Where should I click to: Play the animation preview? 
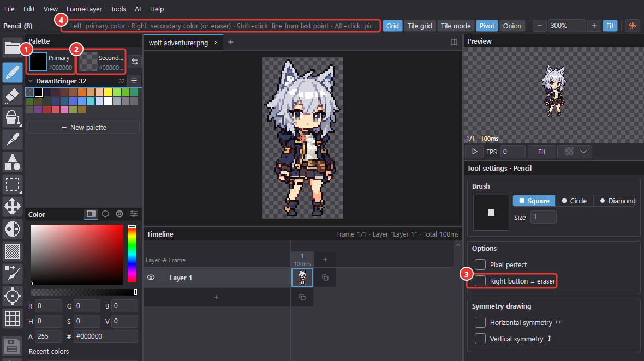[474, 152]
